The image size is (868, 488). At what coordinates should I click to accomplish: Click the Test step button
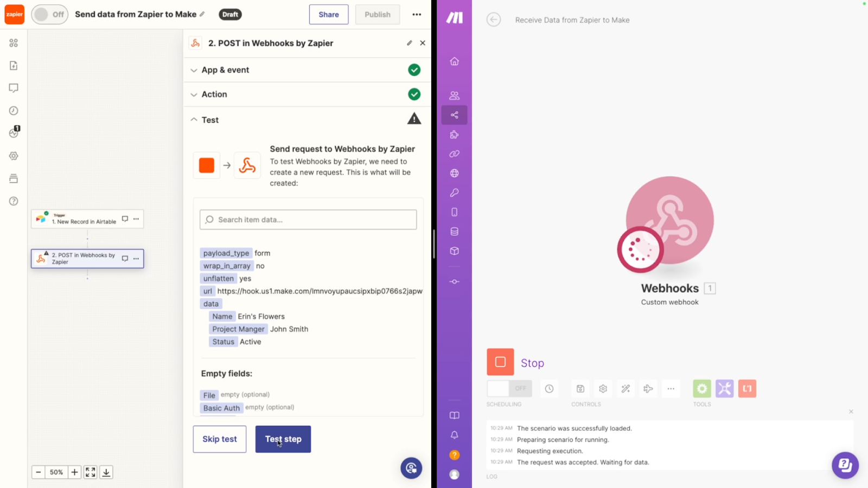pos(283,439)
